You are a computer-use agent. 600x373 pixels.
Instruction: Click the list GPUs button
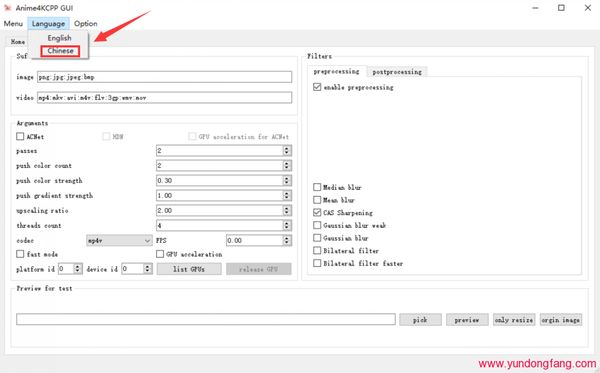click(x=189, y=269)
